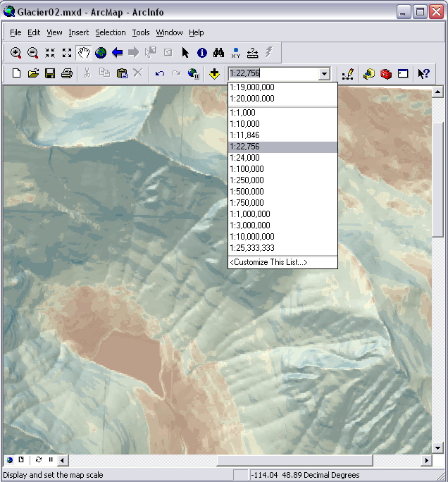The width and height of the screenshot is (448, 482).
Task: Open the Edit menu
Action: (34, 32)
